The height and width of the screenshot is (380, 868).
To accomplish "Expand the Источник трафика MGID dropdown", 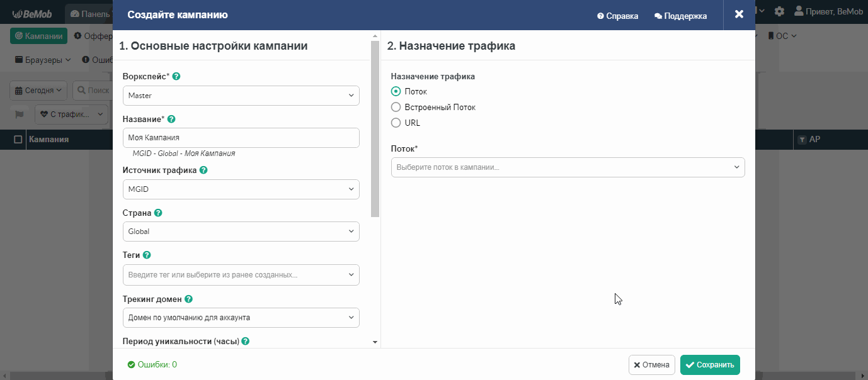I will click(x=241, y=189).
